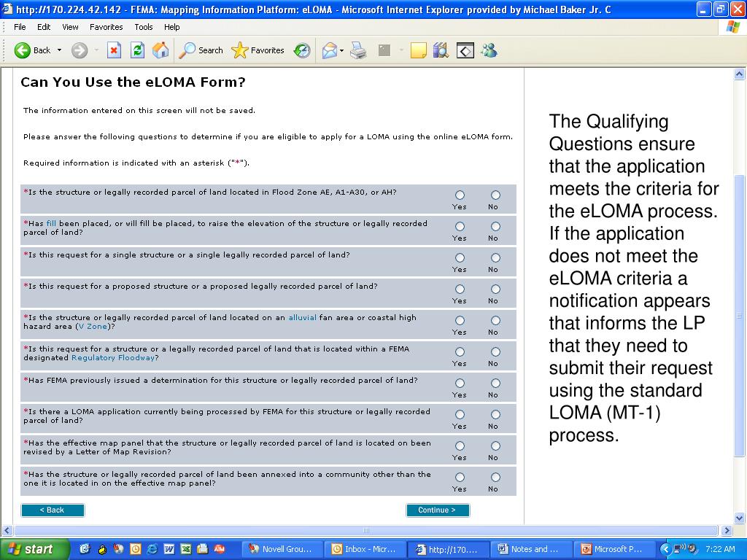Select No for FEMA previously issued determination
The height and width of the screenshot is (560, 747).
pos(495,384)
